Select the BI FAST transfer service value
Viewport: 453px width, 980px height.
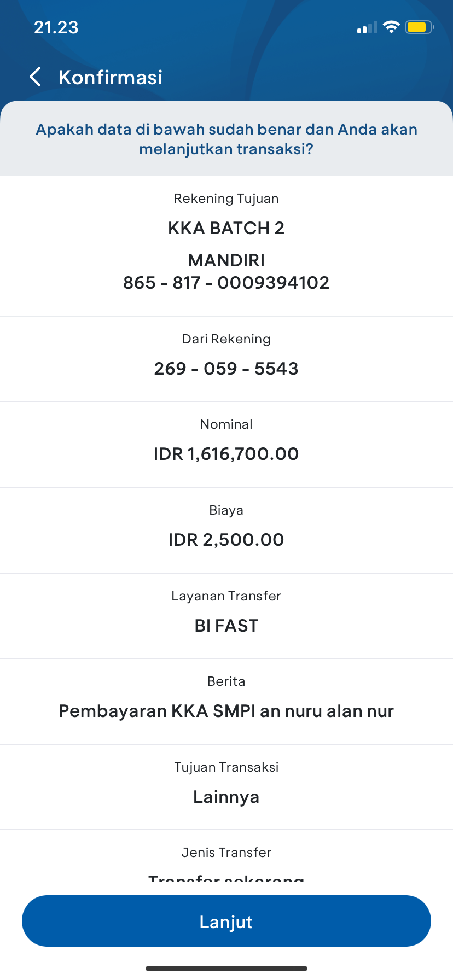pos(226,626)
